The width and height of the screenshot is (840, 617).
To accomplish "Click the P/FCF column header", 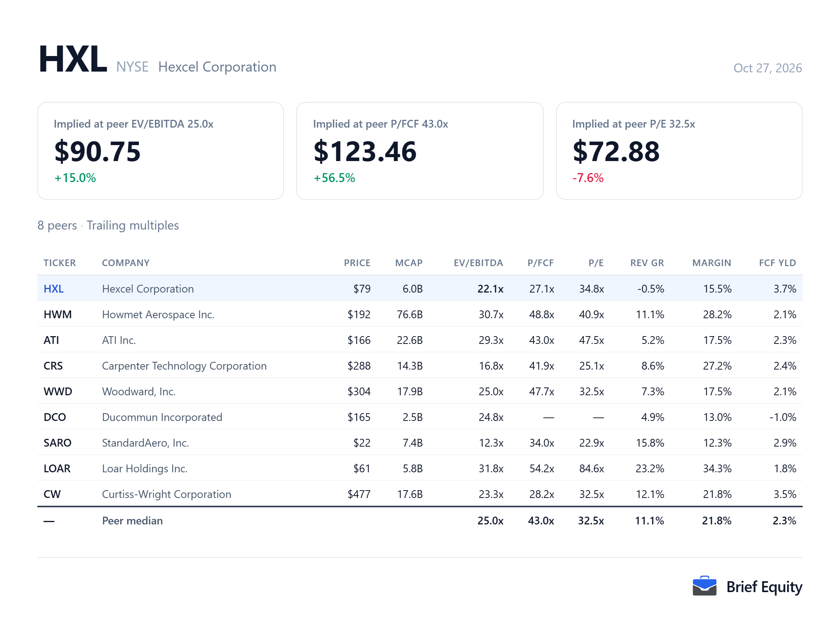I will pyautogui.click(x=541, y=263).
